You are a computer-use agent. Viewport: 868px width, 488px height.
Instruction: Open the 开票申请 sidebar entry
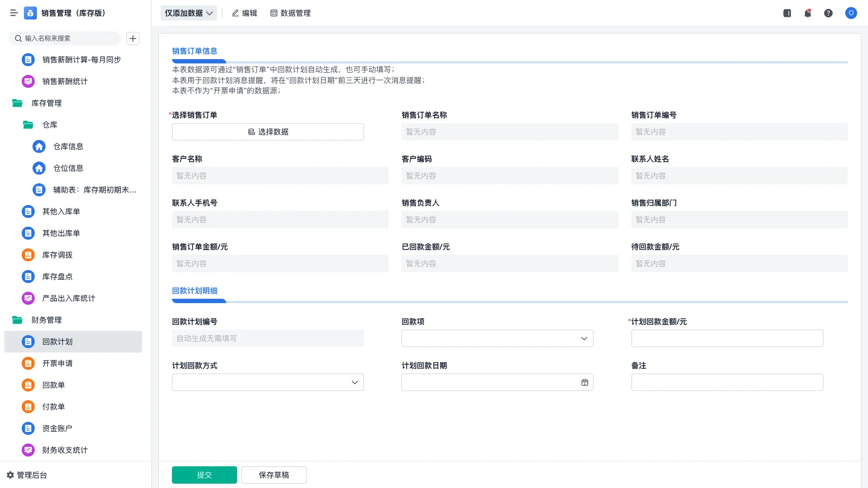56,363
